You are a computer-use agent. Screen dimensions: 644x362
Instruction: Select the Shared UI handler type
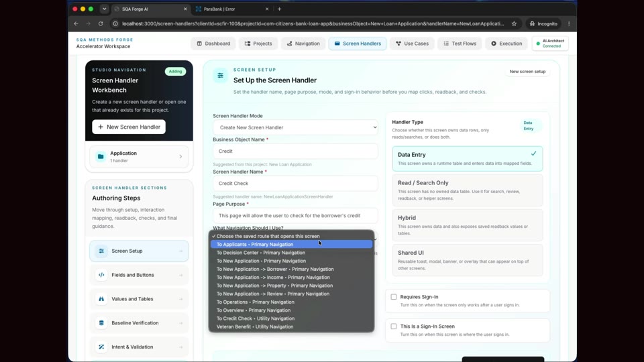(x=468, y=260)
